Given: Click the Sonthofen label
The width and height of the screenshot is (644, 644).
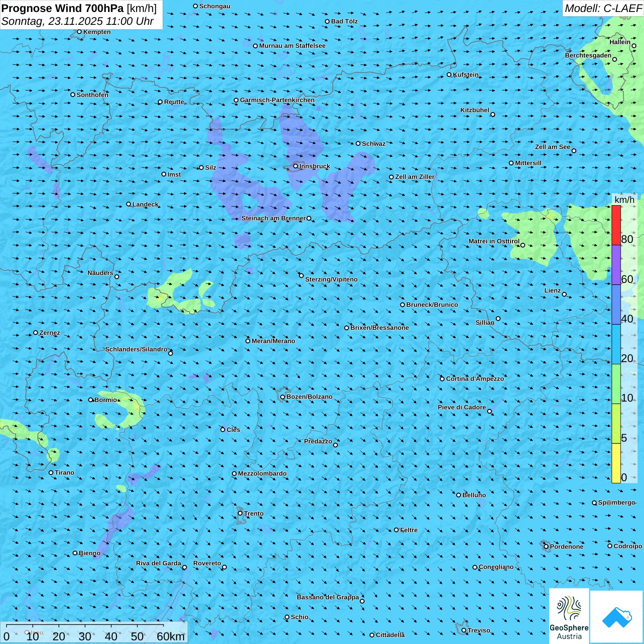Looking at the screenshot, I should (92, 95).
